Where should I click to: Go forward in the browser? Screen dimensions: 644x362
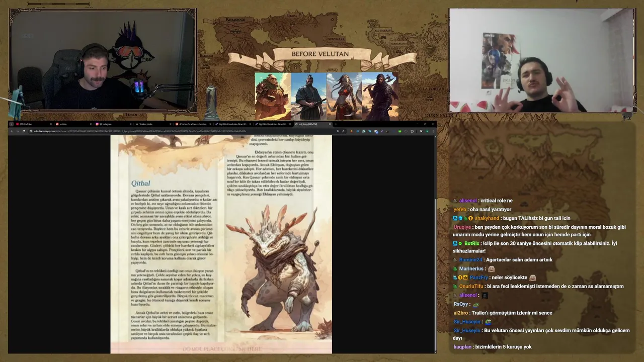tap(18, 131)
